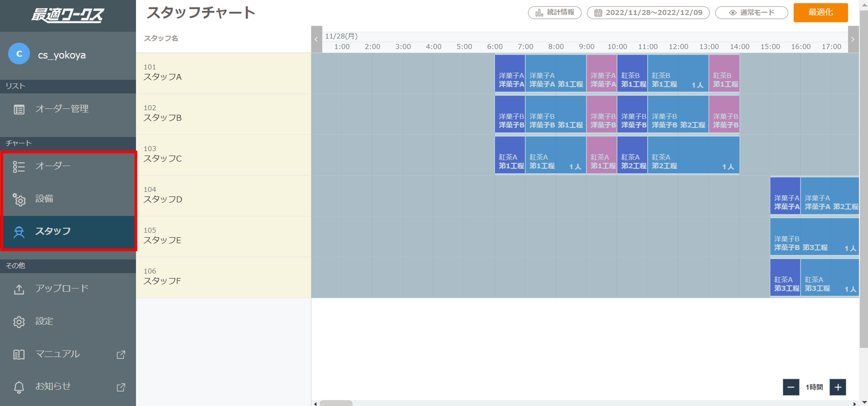
Task: Click the upload arrow icon
Action: pos(19,289)
